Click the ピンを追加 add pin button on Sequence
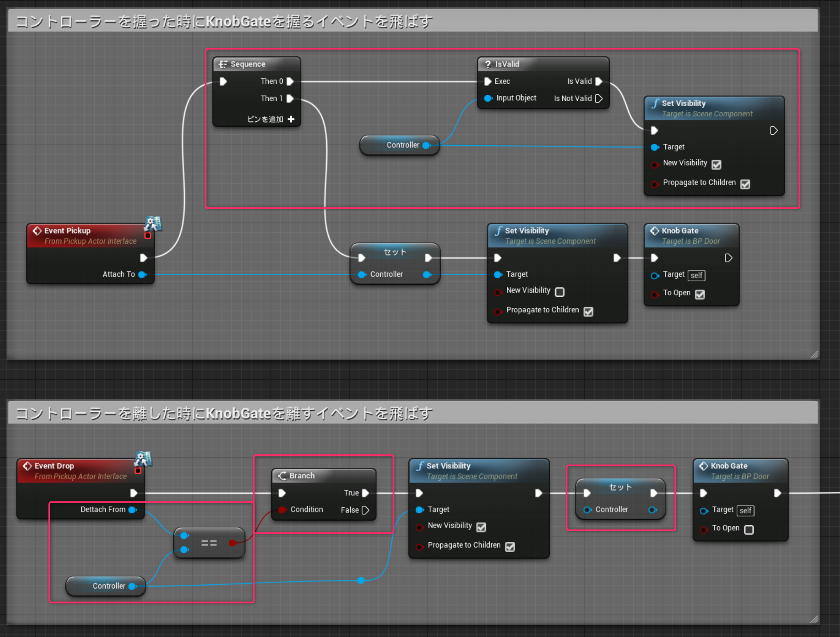The image size is (840, 637). point(291,119)
